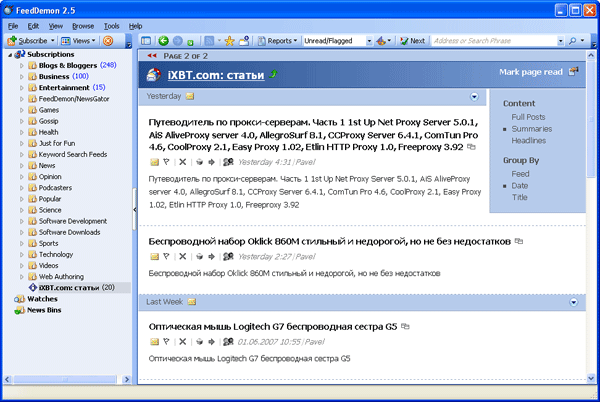Open the Browse menu
The width and height of the screenshot is (600, 402).
point(83,26)
